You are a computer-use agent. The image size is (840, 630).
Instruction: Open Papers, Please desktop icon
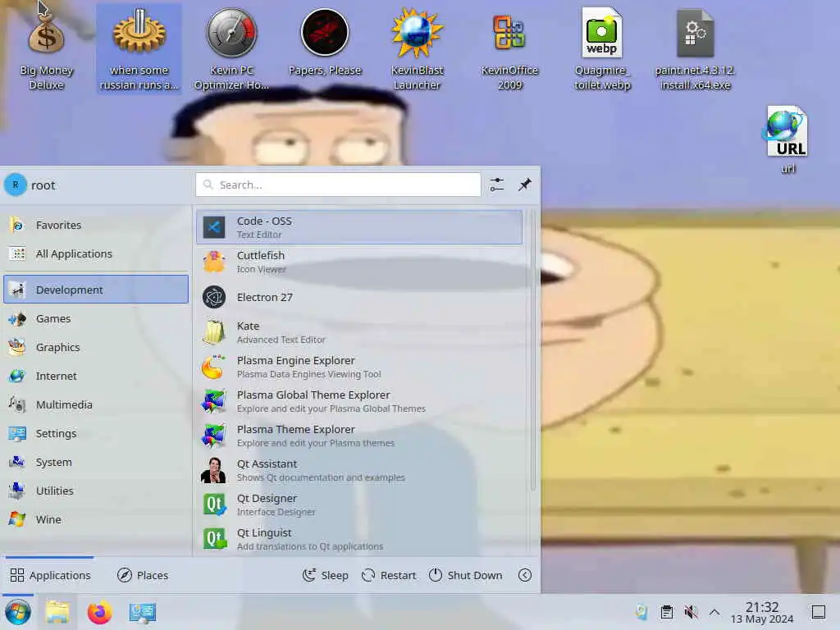(325, 43)
